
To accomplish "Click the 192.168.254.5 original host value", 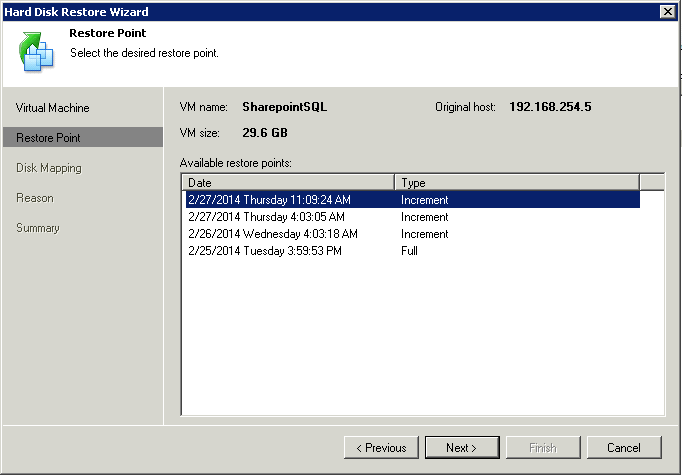I will pyautogui.click(x=550, y=107).
